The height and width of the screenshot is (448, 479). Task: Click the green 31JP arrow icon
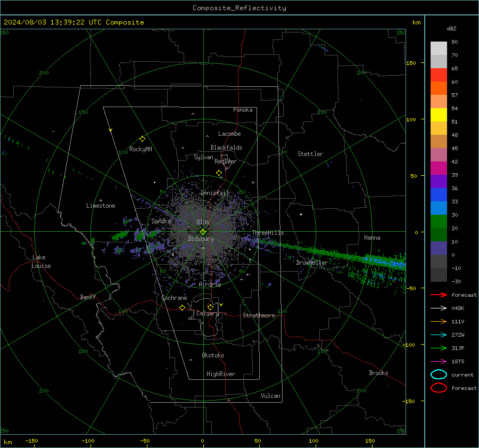[439, 348]
